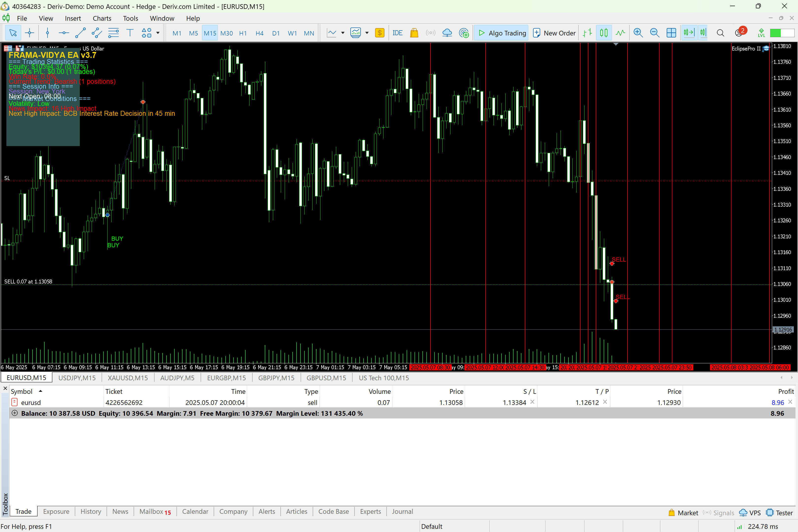Tile chart windows with grid icon
The width and height of the screenshot is (798, 532).
click(671, 33)
